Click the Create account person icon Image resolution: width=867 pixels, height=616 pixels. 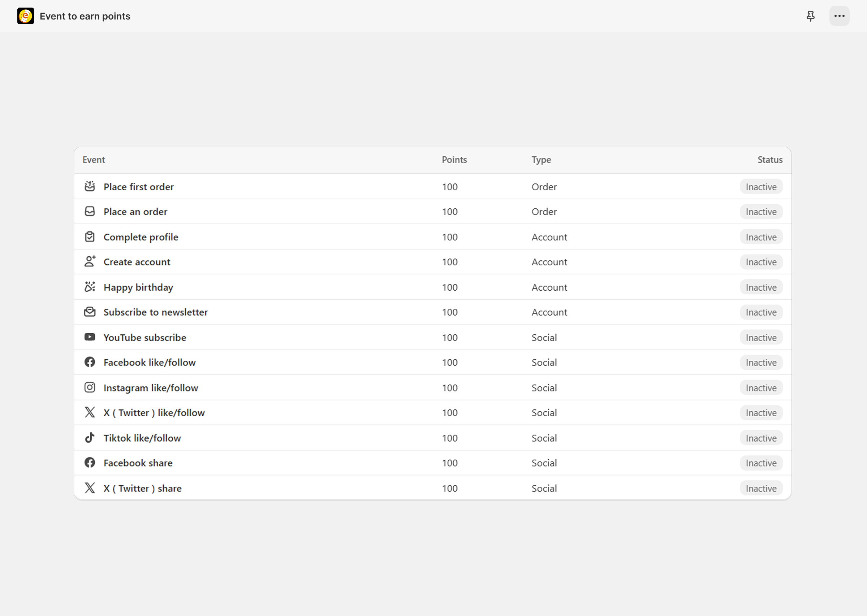click(x=90, y=261)
